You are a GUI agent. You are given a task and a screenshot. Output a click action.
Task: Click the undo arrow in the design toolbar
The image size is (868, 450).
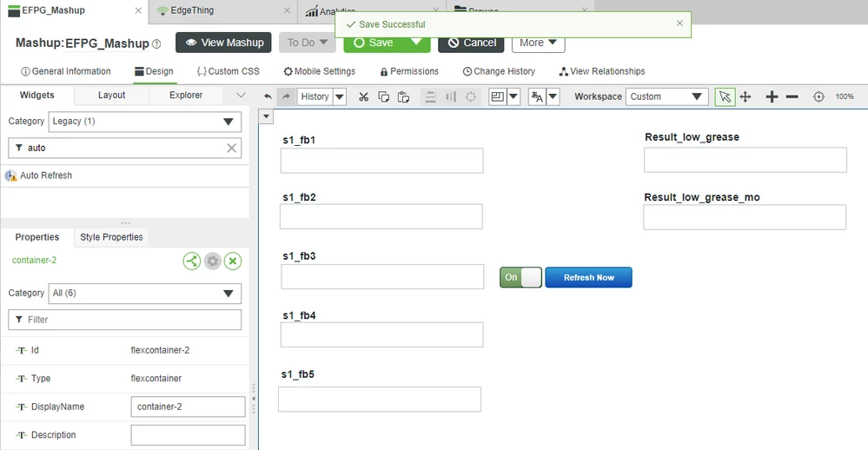(x=268, y=96)
